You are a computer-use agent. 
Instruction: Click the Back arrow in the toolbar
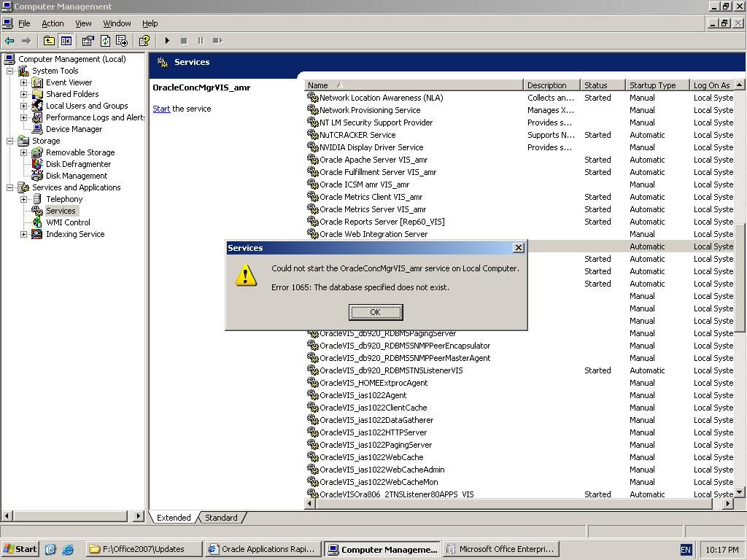[9, 41]
